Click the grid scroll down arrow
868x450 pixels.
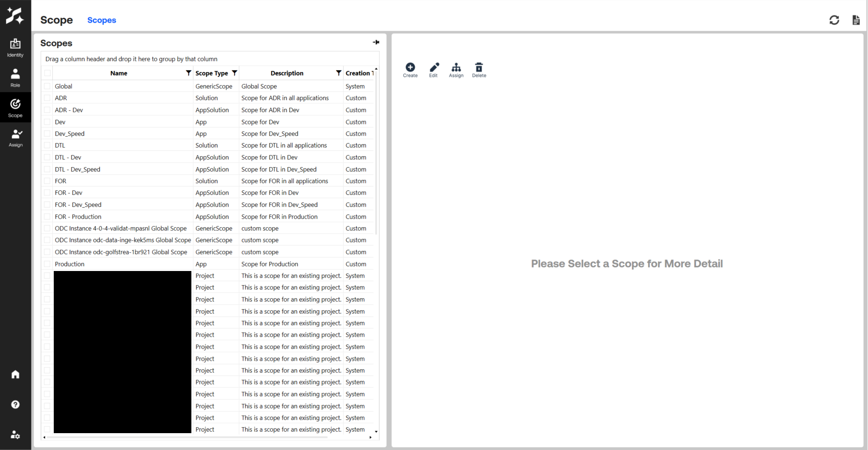(376, 431)
